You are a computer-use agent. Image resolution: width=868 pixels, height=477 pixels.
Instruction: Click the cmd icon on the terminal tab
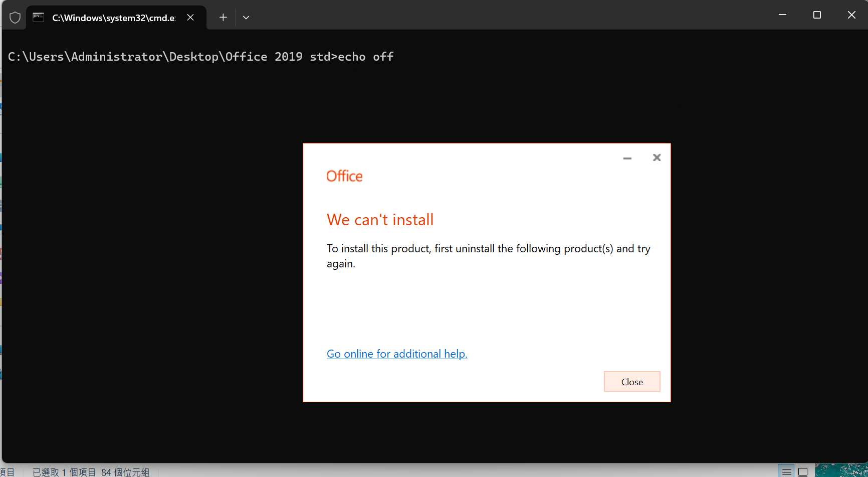pyautogui.click(x=39, y=18)
